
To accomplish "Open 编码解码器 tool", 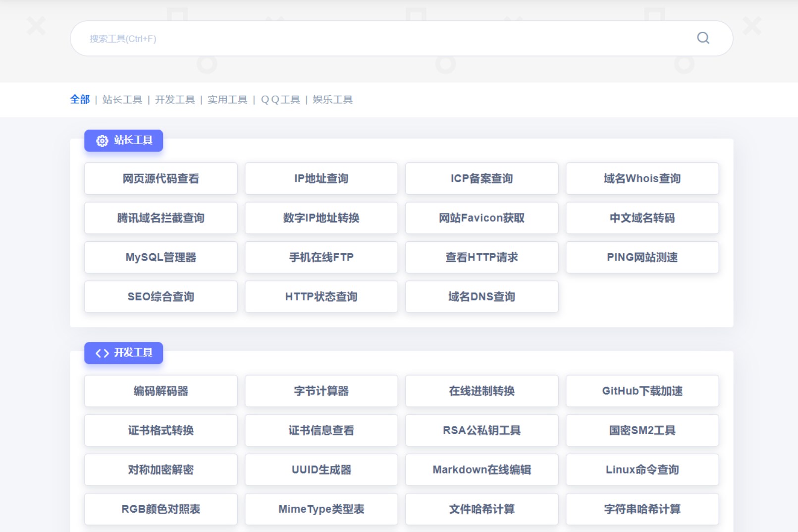I will (x=161, y=391).
